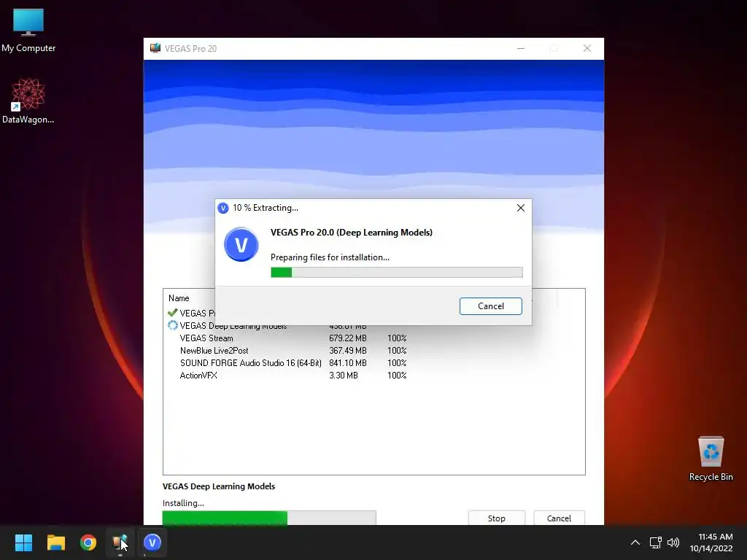Close the VEGAS Pro 20 window

587,49
